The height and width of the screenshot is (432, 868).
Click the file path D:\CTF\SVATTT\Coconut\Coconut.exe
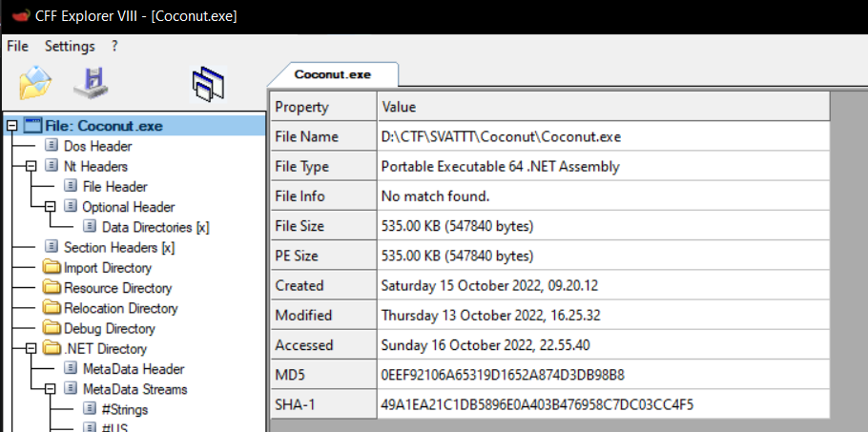pyautogui.click(x=501, y=136)
